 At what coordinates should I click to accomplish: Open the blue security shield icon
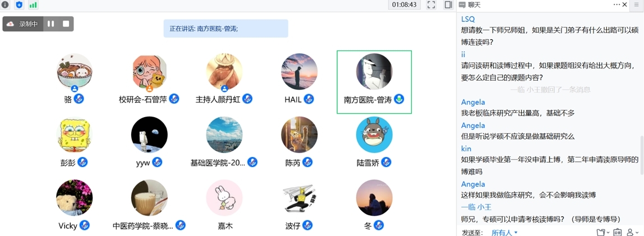point(19,5)
